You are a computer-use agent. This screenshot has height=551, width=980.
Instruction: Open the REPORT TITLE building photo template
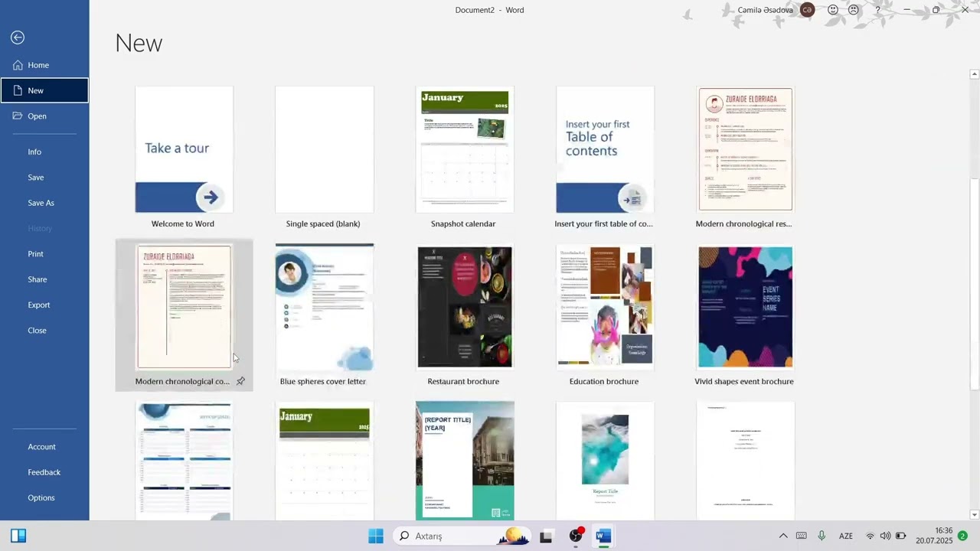465,461
